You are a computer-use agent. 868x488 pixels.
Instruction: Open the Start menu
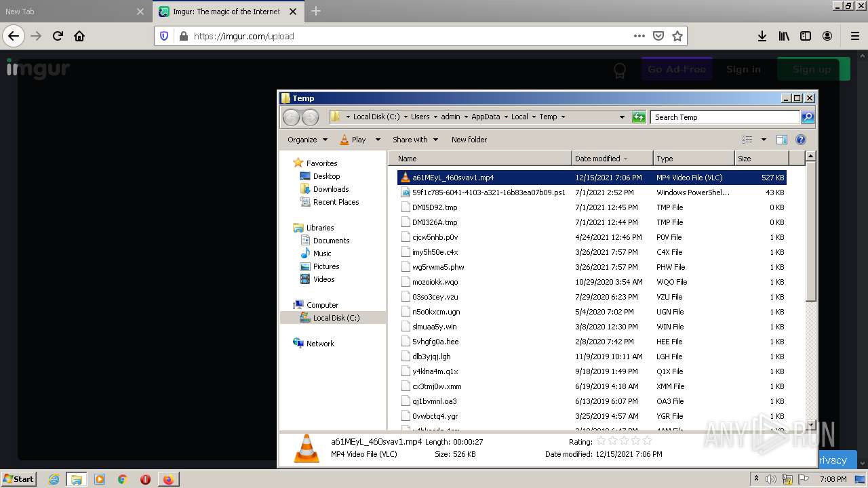coord(18,479)
